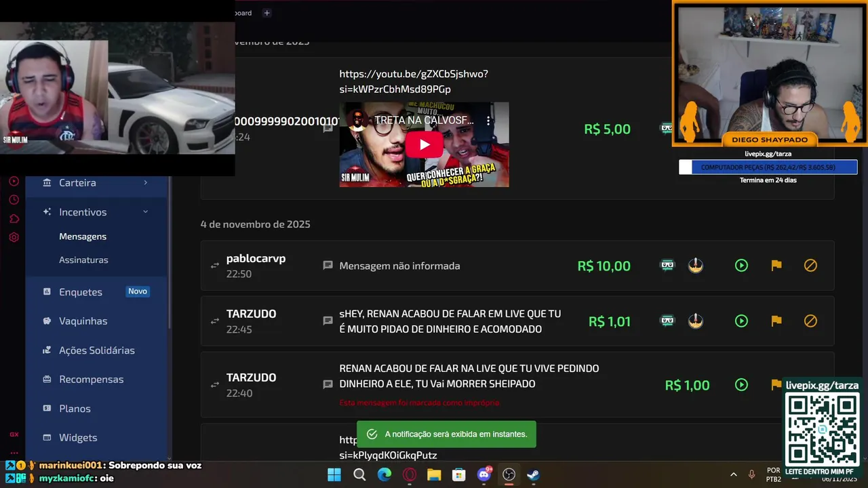Viewport: 868px width, 488px height.
Task: Open Windows taskbar search
Action: [x=359, y=475]
